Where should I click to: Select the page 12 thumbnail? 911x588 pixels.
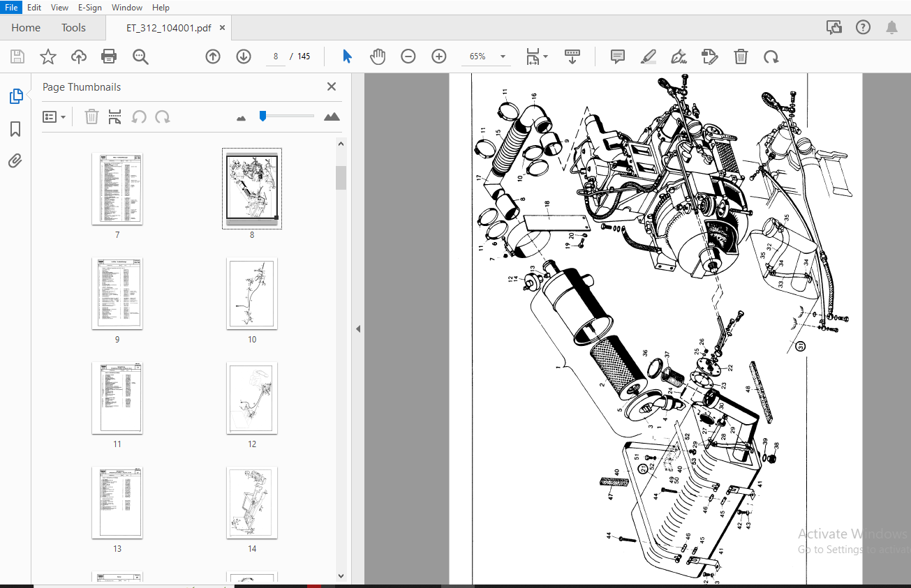(252, 398)
